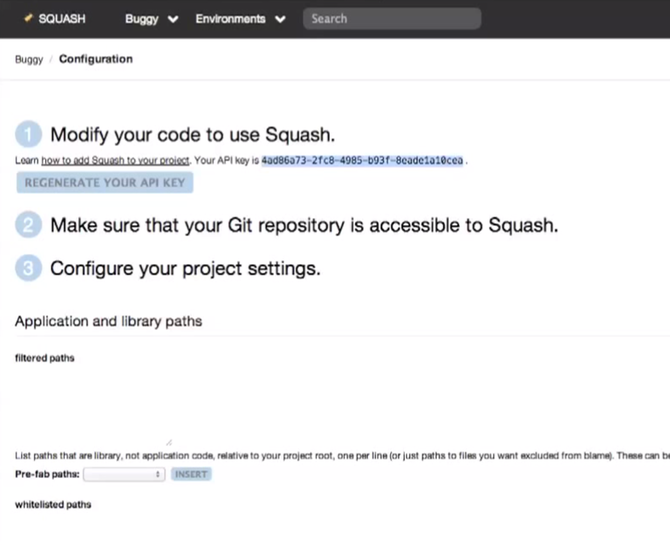Go to Buggy breadcrumb link

[x=29, y=59]
